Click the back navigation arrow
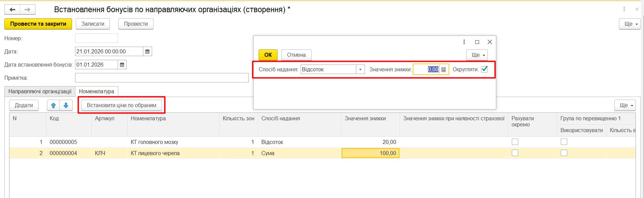The height and width of the screenshot is (198, 644). point(13,9)
